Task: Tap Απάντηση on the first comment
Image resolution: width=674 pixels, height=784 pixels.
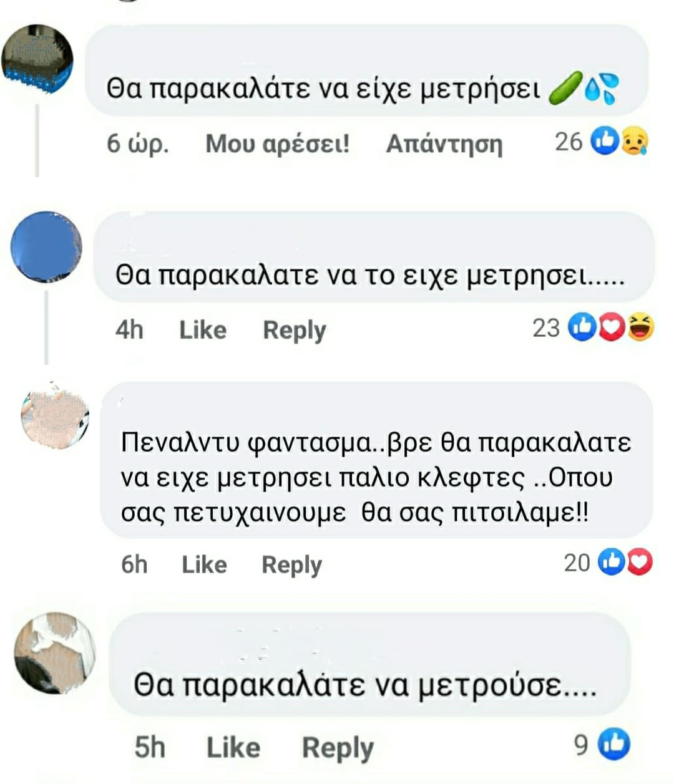Action: coord(444,143)
